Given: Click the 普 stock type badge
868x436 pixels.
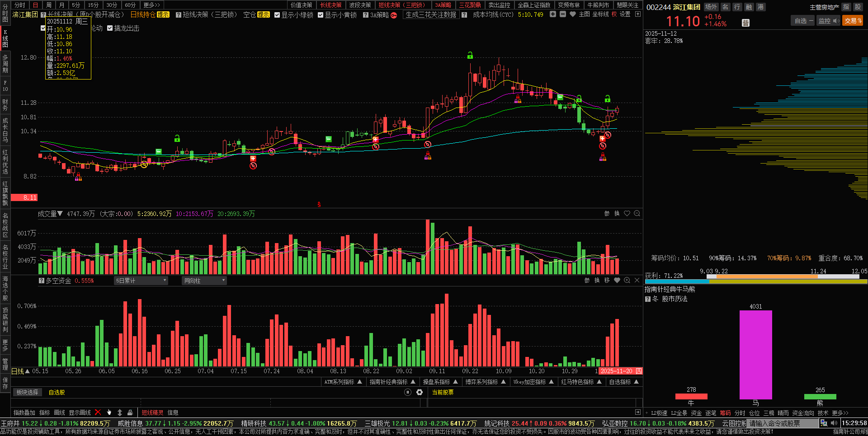Looking at the screenshot, I should [745, 23].
